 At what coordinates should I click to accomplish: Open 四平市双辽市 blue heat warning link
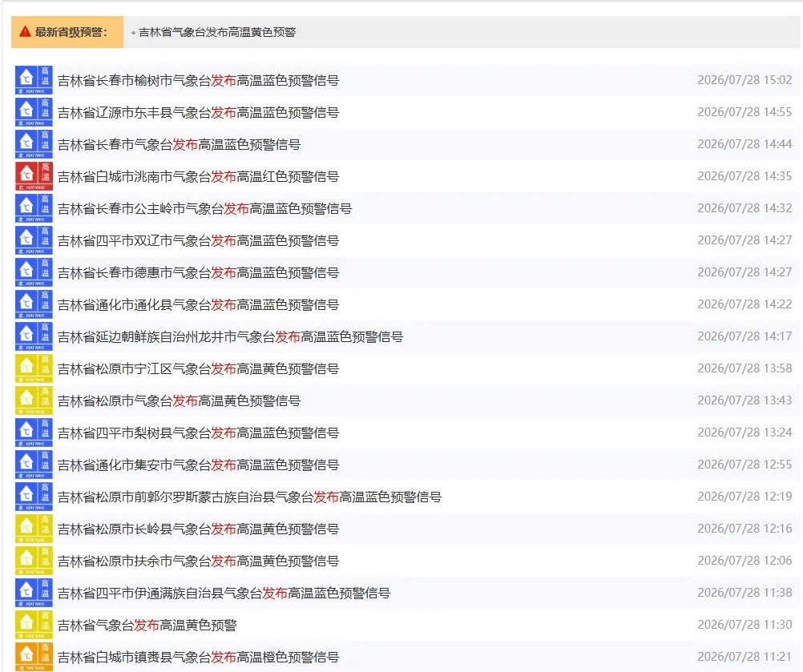coord(198,240)
